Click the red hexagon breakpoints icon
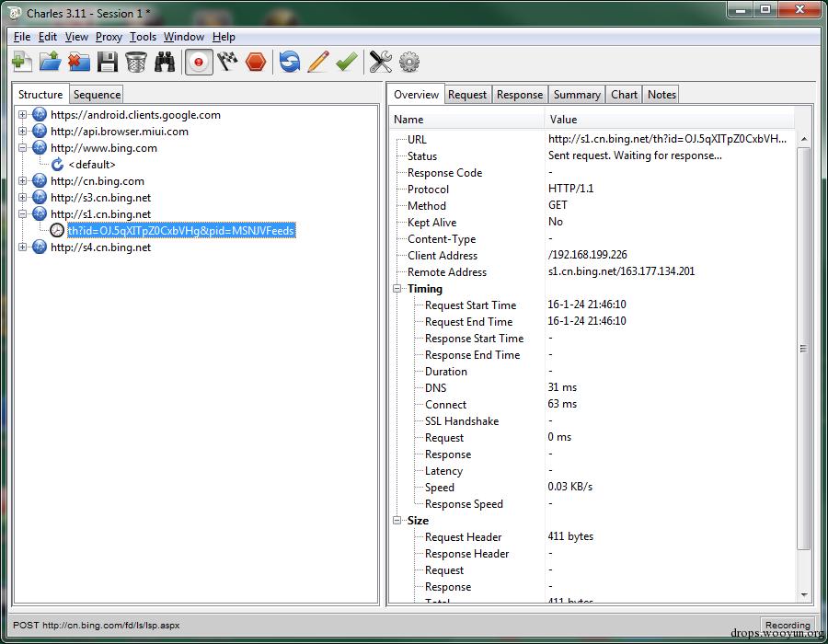 tap(256, 62)
